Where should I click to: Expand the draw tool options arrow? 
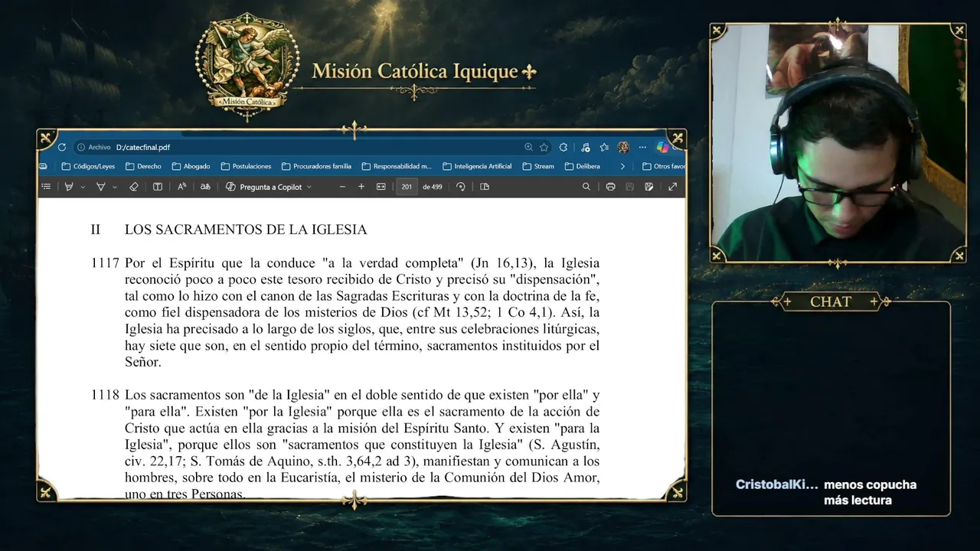tap(115, 187)
